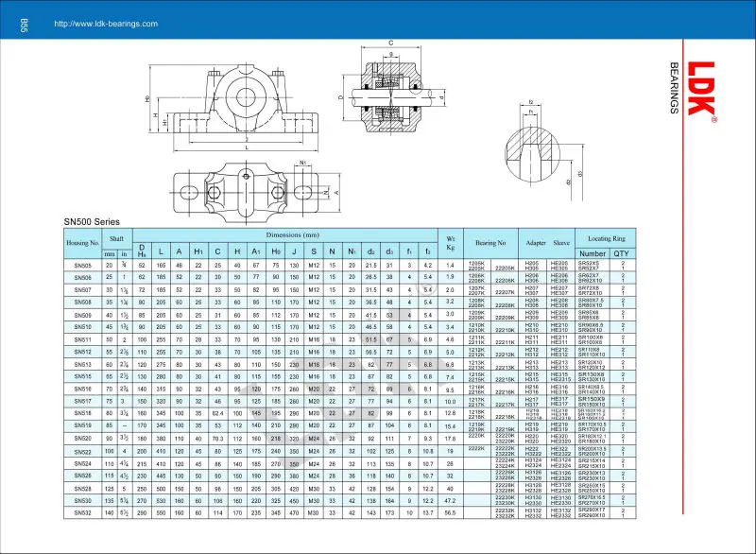The image size is (756, 554).
Task: Click the S dimension column header
Action: point(314,251)
